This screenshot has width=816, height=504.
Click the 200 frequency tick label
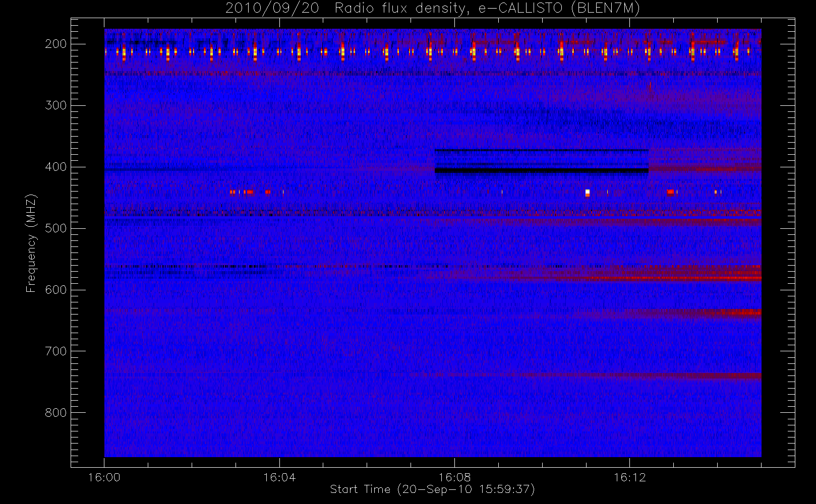(55, 44)
